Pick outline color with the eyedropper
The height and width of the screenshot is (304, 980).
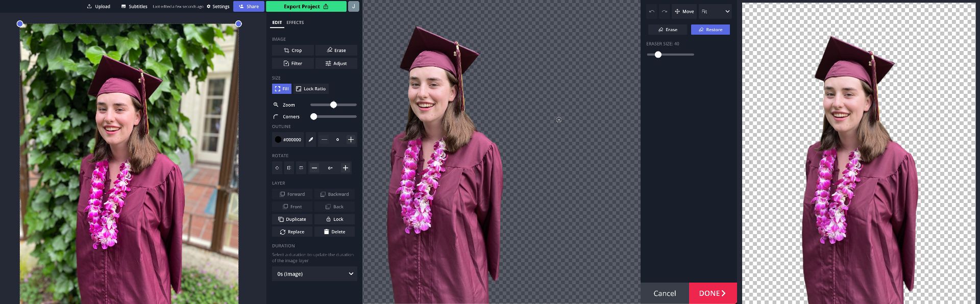[310, 140]
